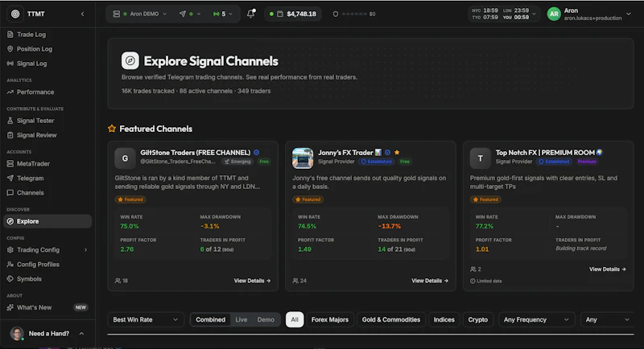The image size is (644, 349).
Task: Click the follower count icon showing 2
Action: tap(473, 269)
